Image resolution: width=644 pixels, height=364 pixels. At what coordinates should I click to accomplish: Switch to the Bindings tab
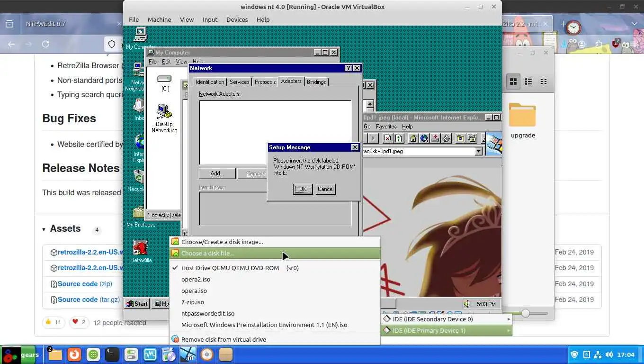(316, 82)
